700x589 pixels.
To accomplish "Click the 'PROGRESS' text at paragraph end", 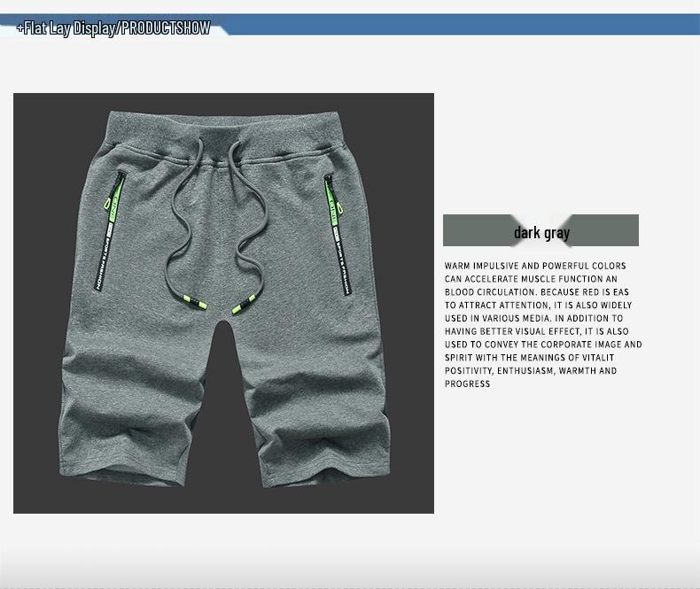I will click(x=468, y=384).
